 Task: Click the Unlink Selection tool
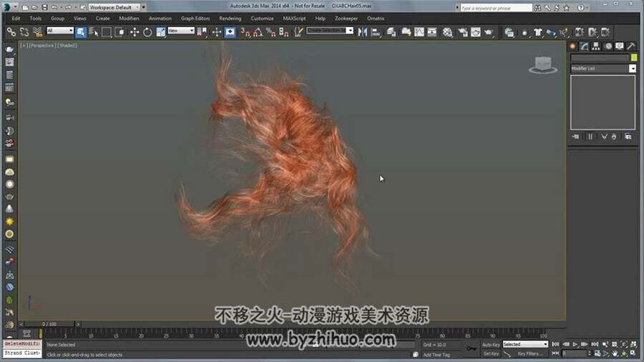click(24, 32)
